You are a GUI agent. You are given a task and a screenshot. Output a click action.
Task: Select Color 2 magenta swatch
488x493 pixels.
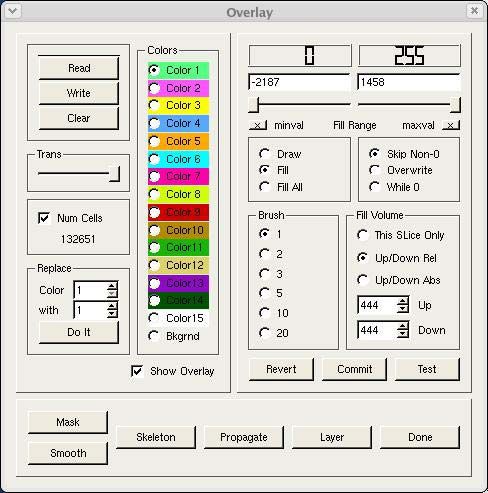click(x=178, y=88)
